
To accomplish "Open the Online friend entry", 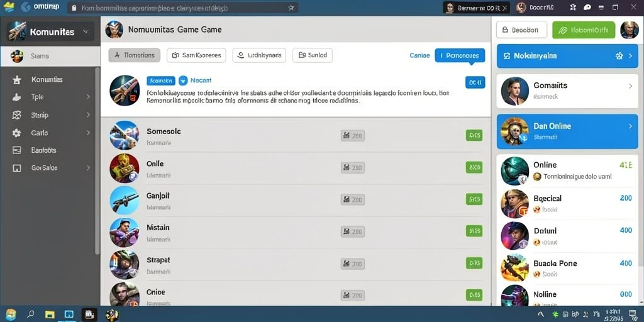I will tap(567, 170).
